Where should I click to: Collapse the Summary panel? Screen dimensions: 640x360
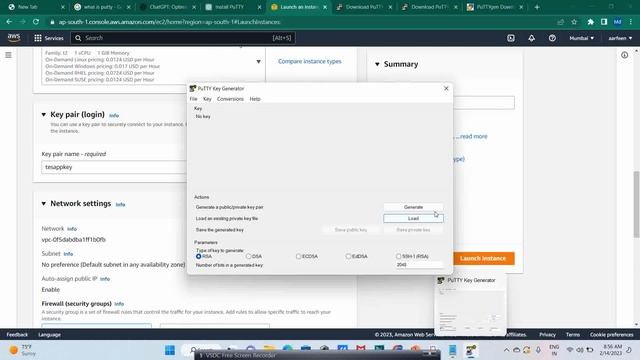tap(377, 64)
